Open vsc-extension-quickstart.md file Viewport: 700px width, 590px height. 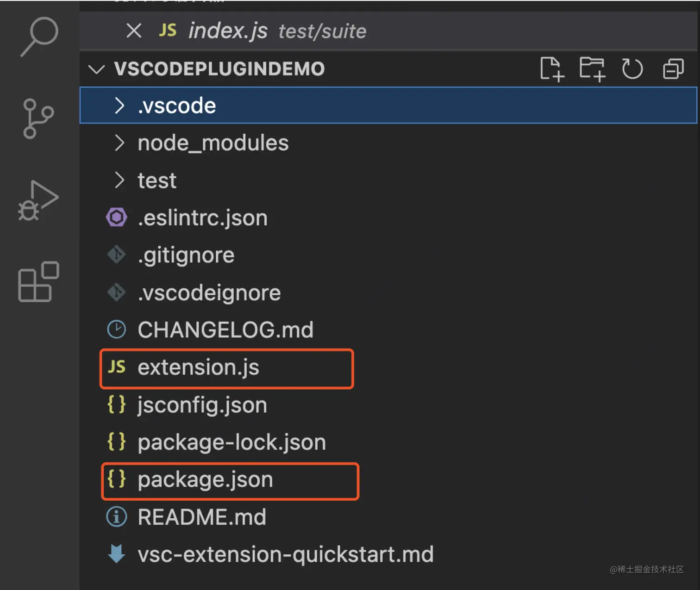tap(285, 554)
